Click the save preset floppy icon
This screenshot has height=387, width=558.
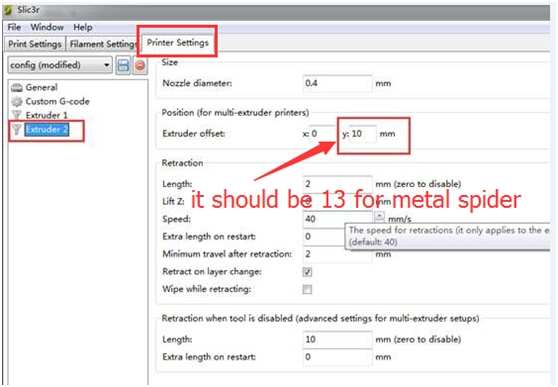point(123,65)
